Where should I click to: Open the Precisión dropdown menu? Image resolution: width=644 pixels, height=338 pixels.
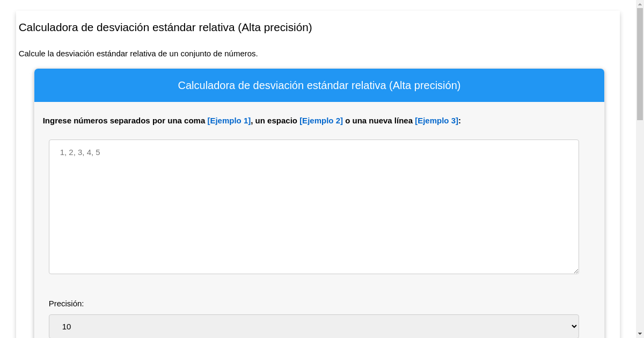click(313, 326)
